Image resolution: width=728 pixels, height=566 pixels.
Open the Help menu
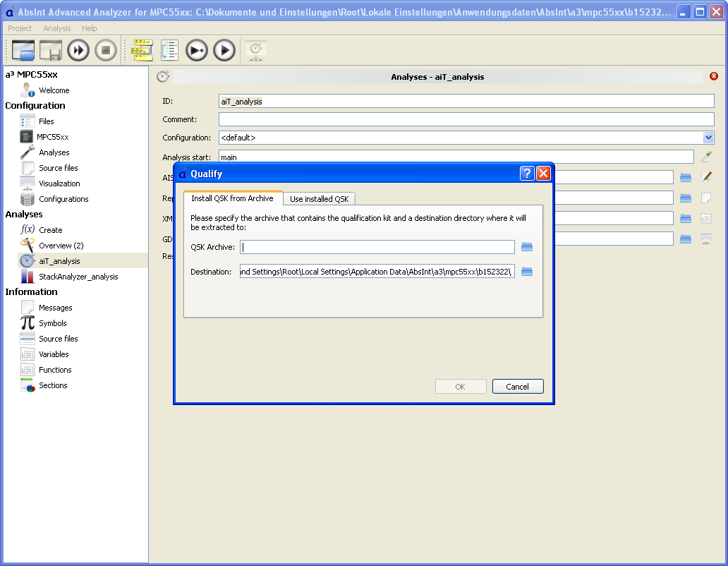point(89,28)
